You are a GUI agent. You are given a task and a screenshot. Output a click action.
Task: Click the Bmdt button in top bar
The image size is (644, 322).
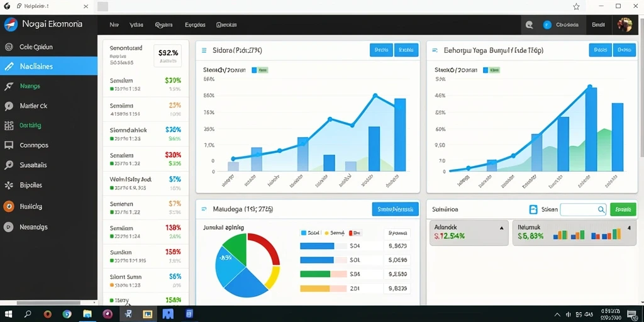[598, 25]
